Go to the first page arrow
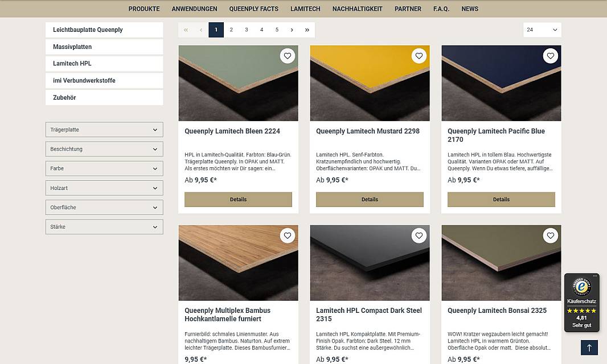This screenshot has width=607, height=364. pos(186,30)
